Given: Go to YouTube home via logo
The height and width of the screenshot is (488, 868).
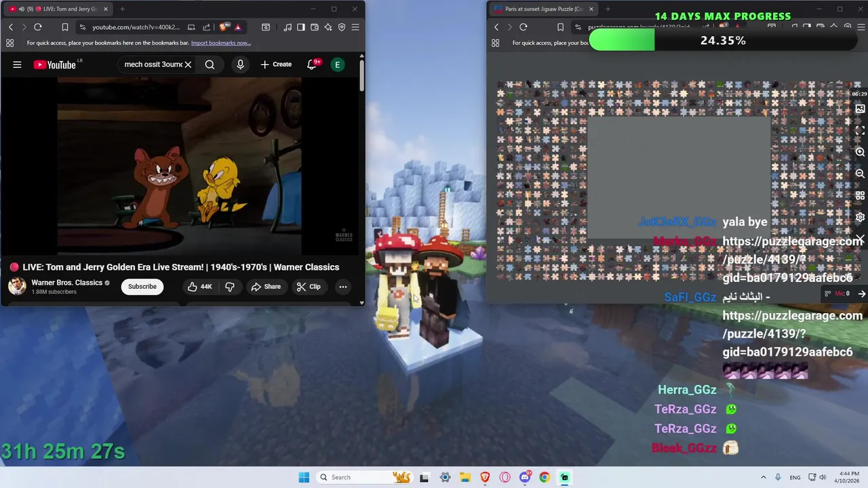Looking at the screenshot, I should point(54,64).
